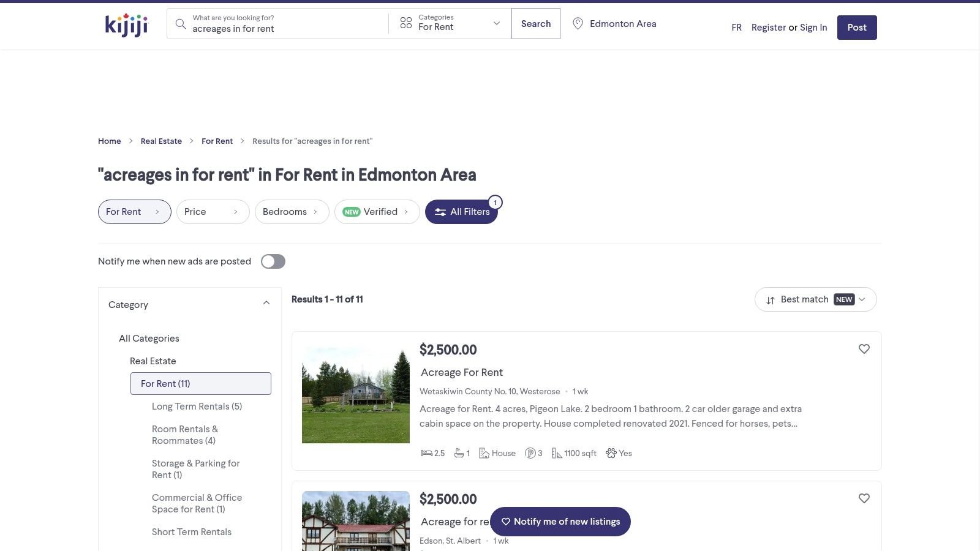Click the Results 1 - 11 of 11 text
Viewport: 980px width, 551px height.
[327, 299]
